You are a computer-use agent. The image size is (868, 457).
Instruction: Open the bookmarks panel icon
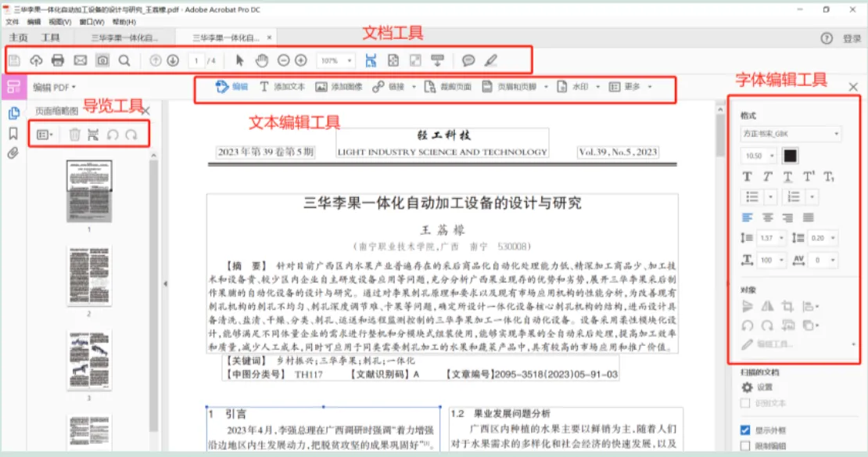14,134
